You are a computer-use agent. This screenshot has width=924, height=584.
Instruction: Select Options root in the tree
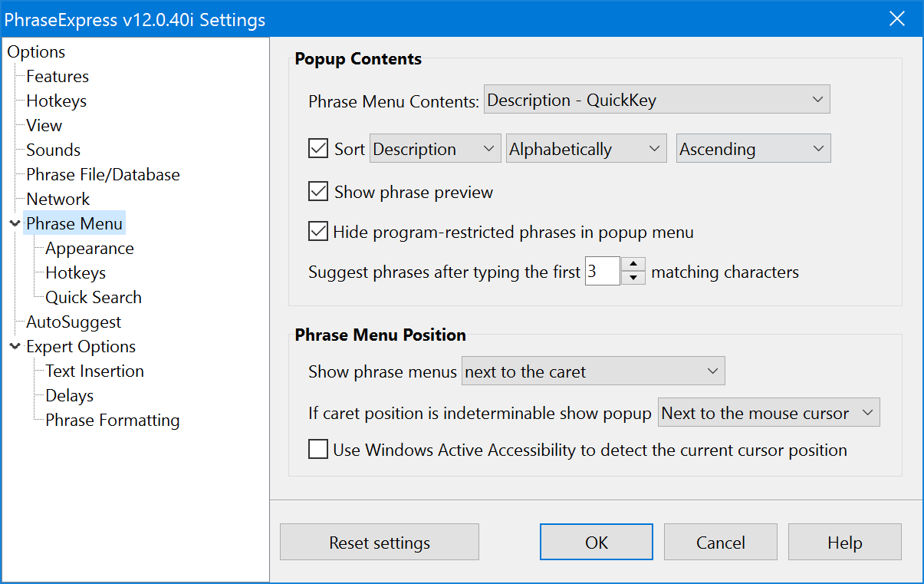pos(36,52)
